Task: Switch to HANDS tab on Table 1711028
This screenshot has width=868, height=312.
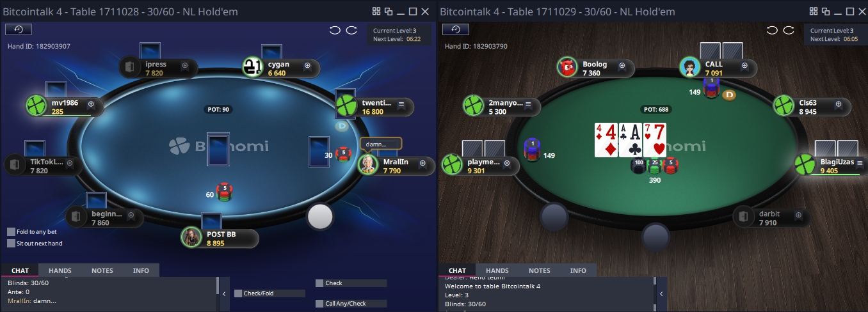Action: pos(60,270)
